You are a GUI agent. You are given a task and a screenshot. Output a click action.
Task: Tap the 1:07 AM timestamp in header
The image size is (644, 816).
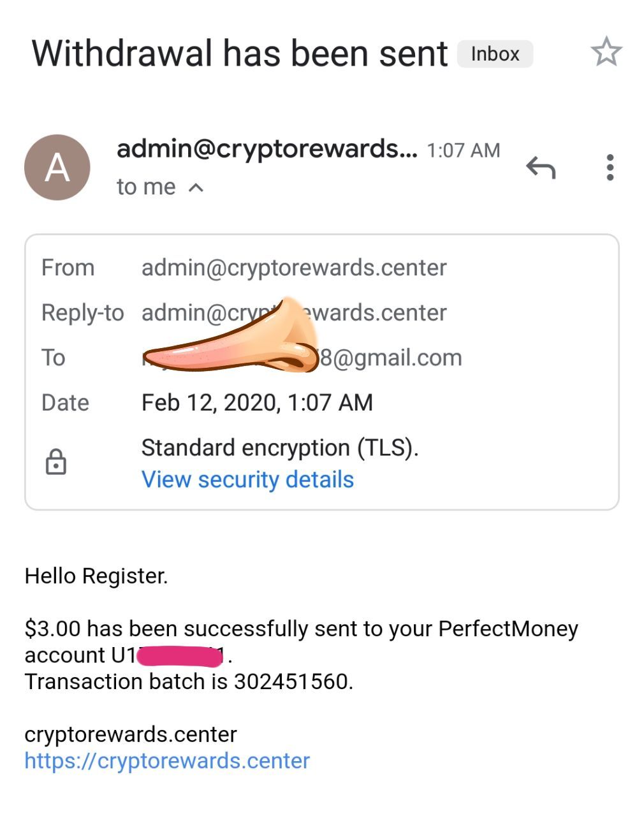(x=464, y=150)
